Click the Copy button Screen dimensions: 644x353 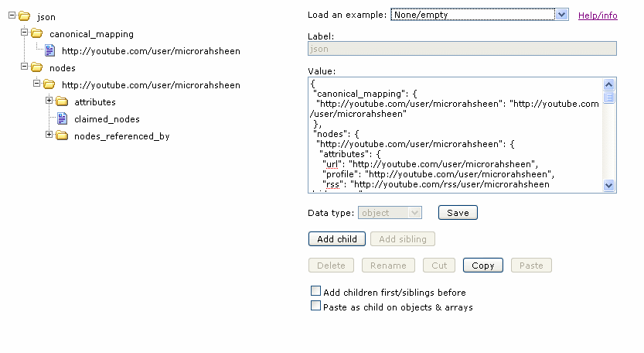[x=482, y=266]
